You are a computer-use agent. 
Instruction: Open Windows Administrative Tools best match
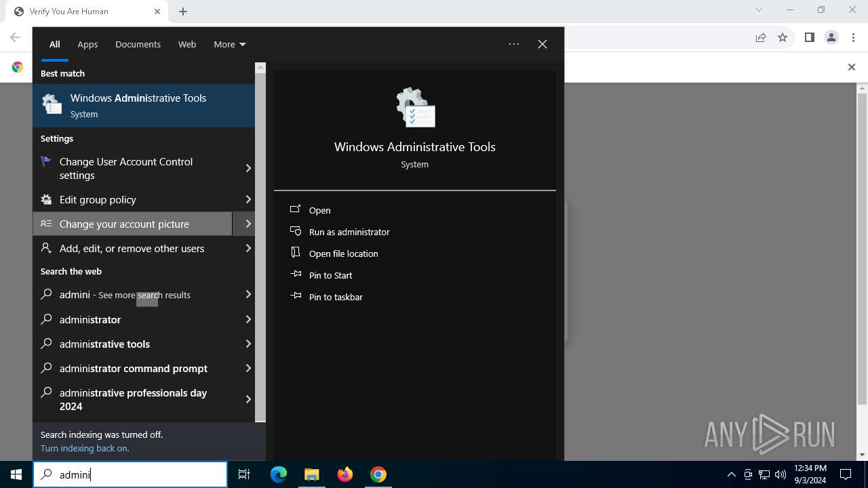click(144, 106)
